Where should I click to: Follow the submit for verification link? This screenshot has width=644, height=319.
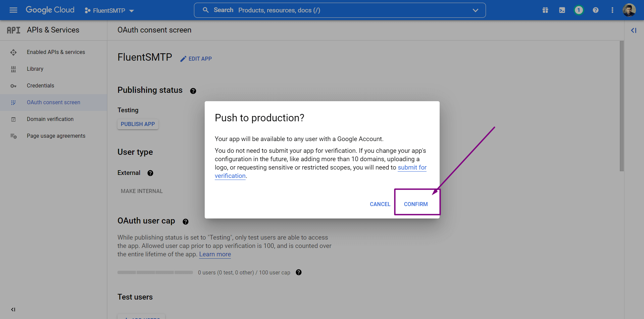412,168
